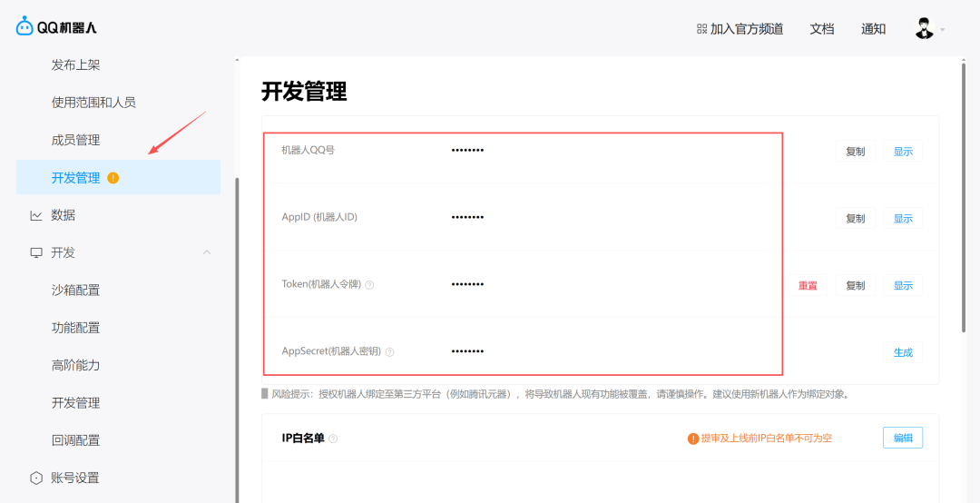Screen dimensions: 980x503
Task: Collapse the 开发 section chevron
Action: 207,252
